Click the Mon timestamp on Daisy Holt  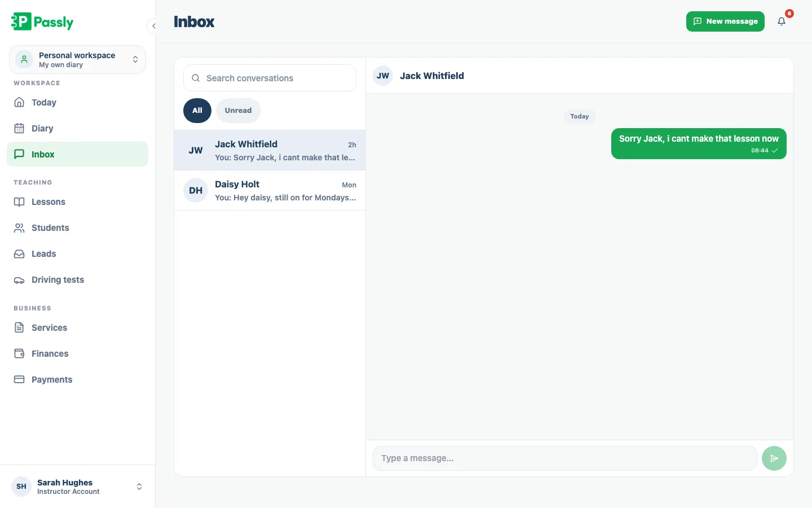pyautogui.click(x=349, y=185)
